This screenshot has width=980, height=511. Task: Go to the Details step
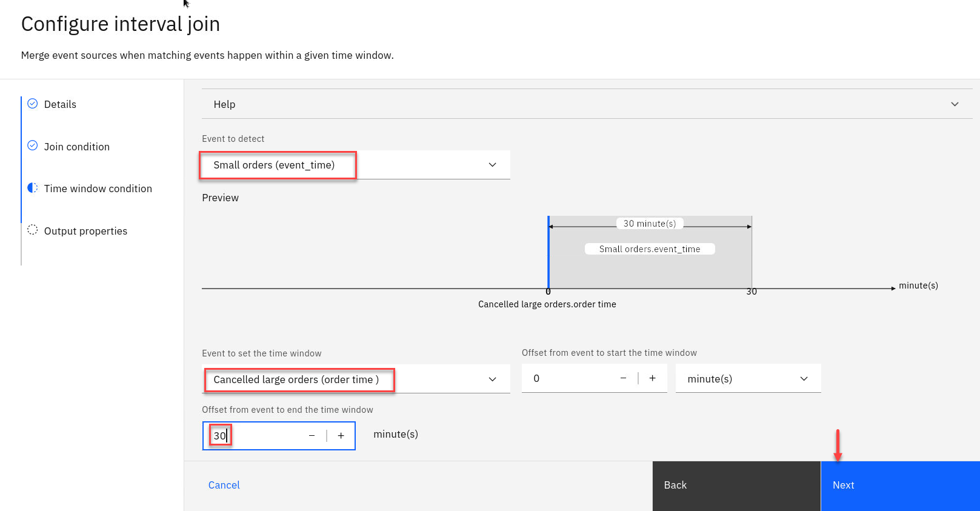tap(60, 104)
